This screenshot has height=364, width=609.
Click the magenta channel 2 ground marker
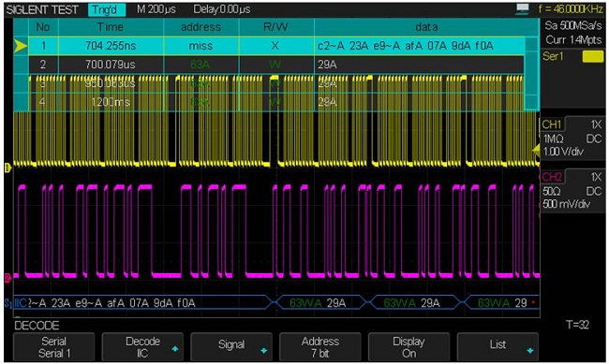pyautogui.click(x=7, y=278)
